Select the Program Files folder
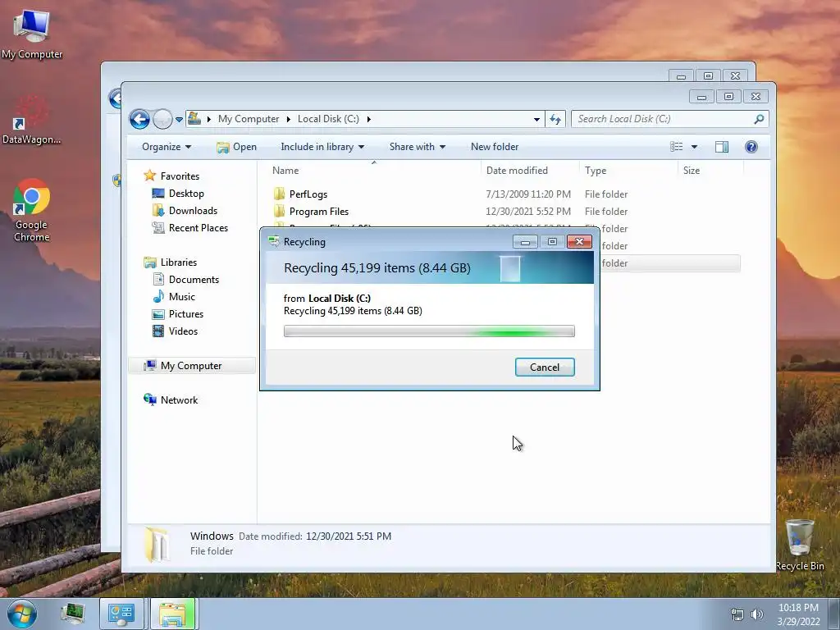840x630 pixels. pos(319,211)
